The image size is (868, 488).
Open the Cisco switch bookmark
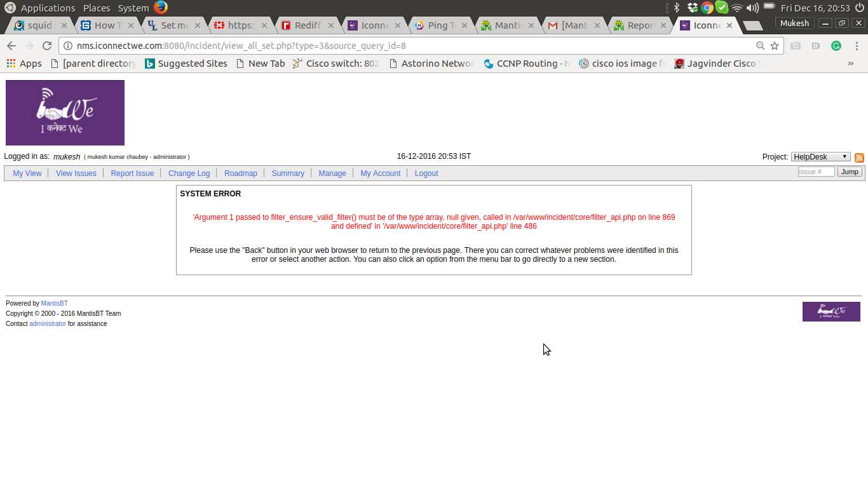pos(336,64)
